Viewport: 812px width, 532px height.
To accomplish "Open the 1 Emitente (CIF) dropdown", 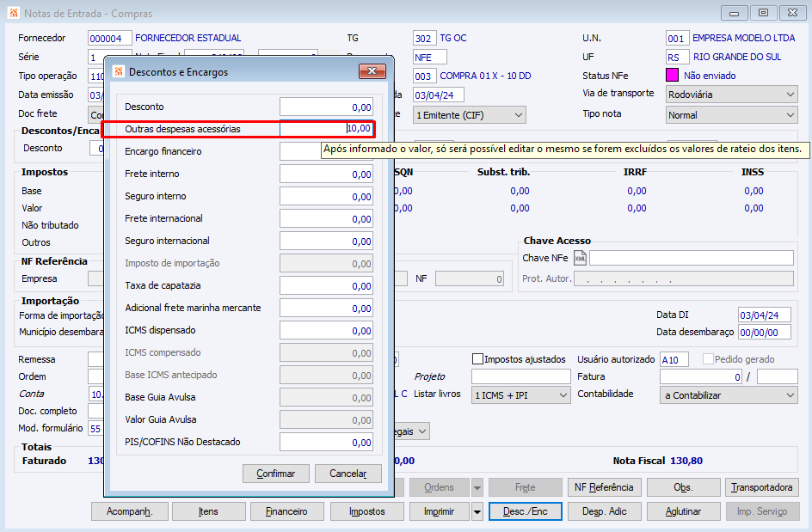I will click(x=469, y=115).
